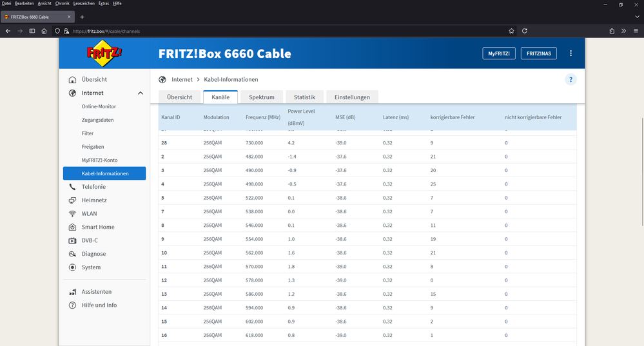Click the padlock site info icon
644x346 pixels.
tap(66, 31)
